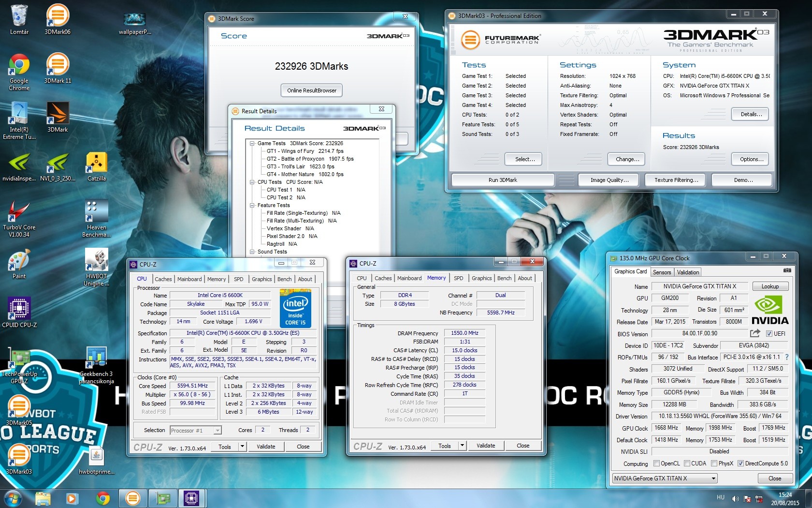Click the volume icon in system tray
Screen dimensions: 812x508
735,498
